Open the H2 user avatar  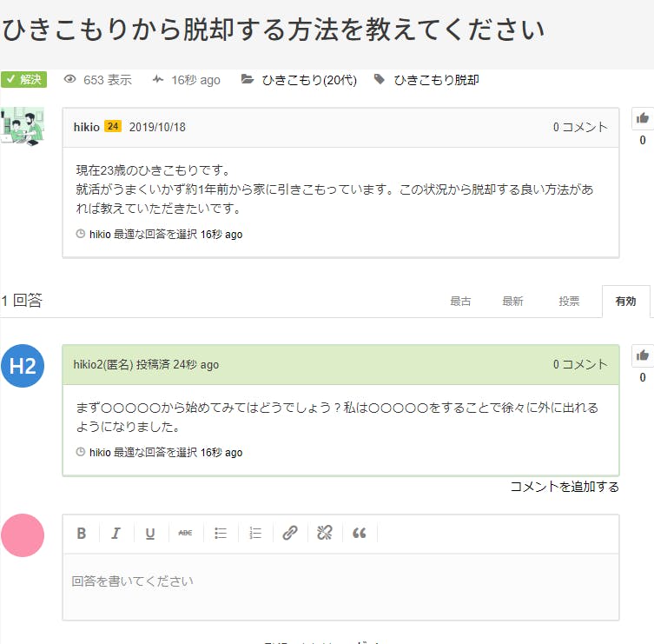[23, 366]
